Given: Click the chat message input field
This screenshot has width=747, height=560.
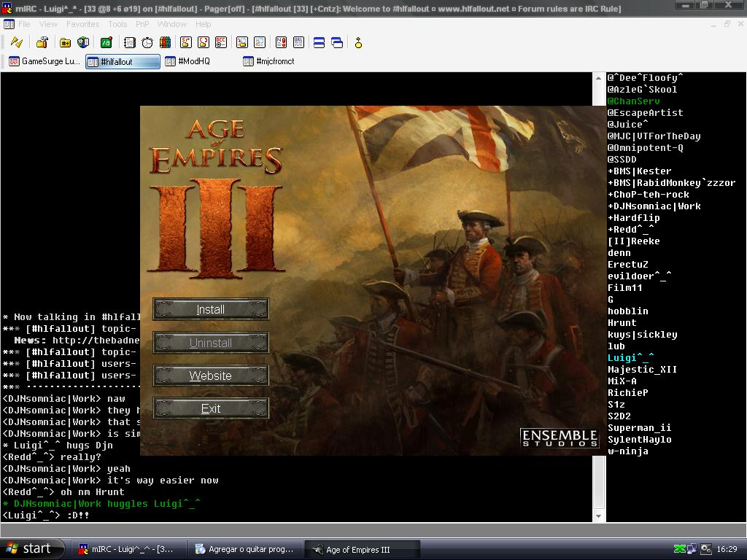Looking at the screenshot, I should click(373, 530).
